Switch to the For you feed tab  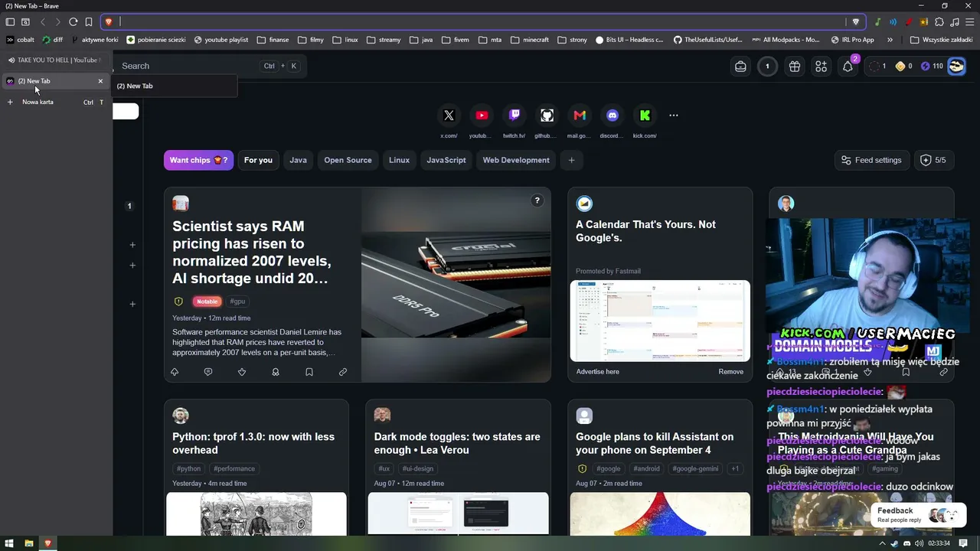click(x=258, y=160)
